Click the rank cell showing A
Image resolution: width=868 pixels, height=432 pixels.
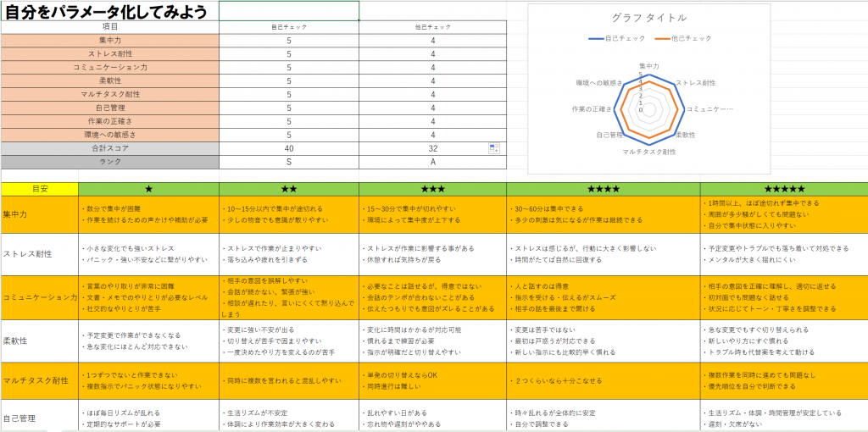point(432,162)
